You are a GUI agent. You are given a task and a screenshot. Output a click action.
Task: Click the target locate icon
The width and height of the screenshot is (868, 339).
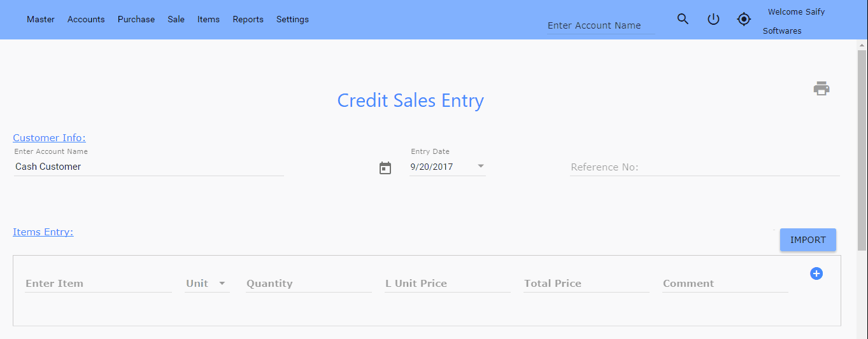[x=744, y=19]
